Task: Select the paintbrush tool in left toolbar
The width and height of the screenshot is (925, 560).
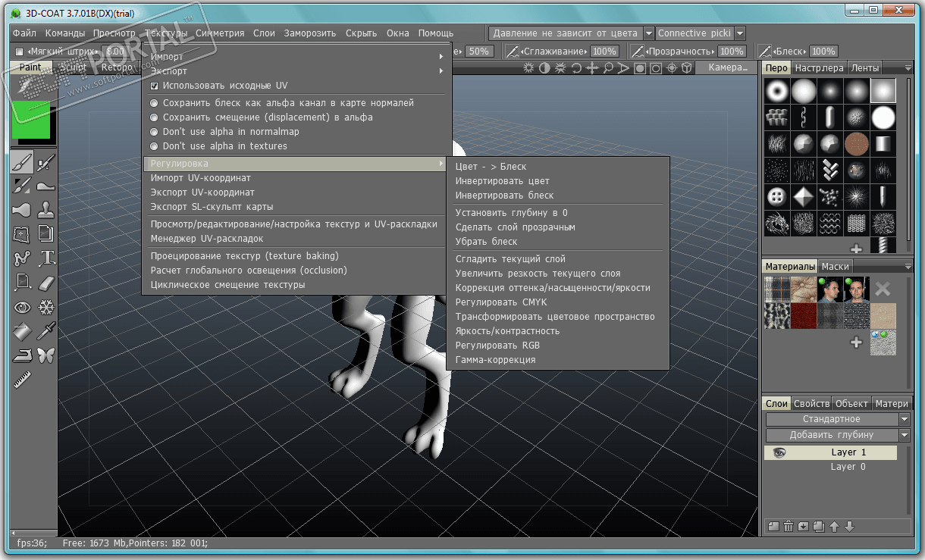Action: point(22,161)
